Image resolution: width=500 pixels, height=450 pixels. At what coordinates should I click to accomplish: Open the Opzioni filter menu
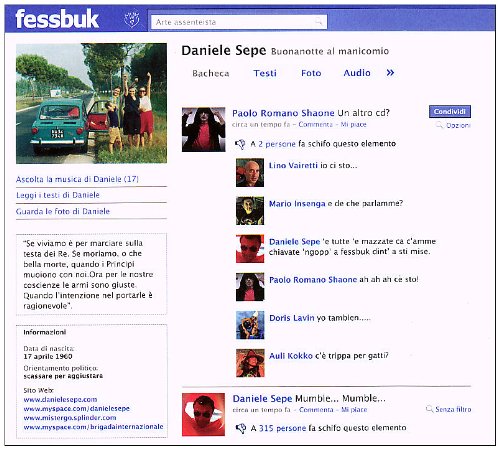click(459, 125)
